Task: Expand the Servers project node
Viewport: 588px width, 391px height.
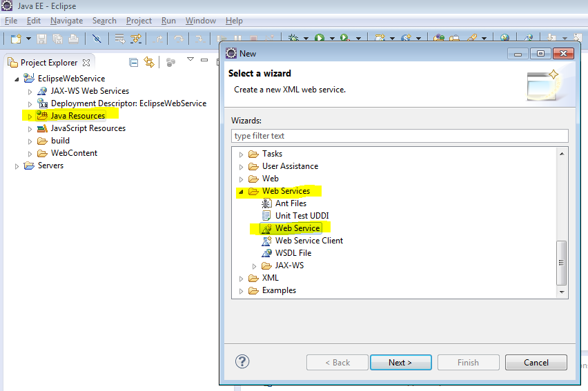Action: [17, 166]
